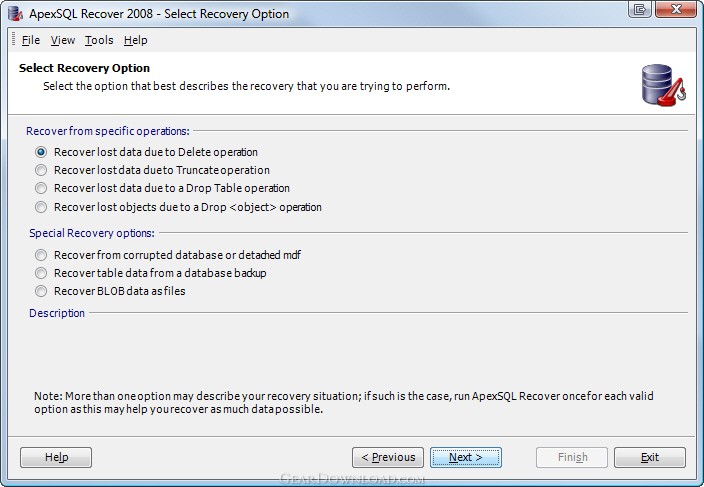Viewport: 704px width, 487px height.
Task: Proceed with the Next button
Action: coord(466,457)
